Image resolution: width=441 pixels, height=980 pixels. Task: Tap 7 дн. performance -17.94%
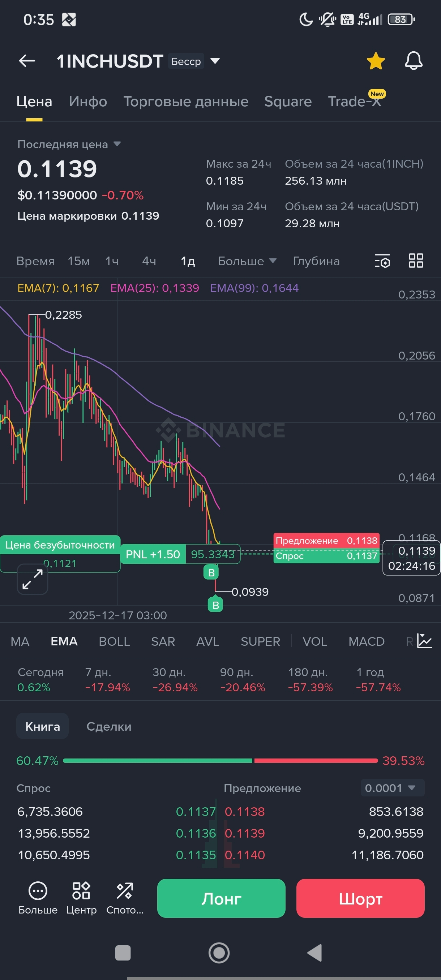point(107,680)
